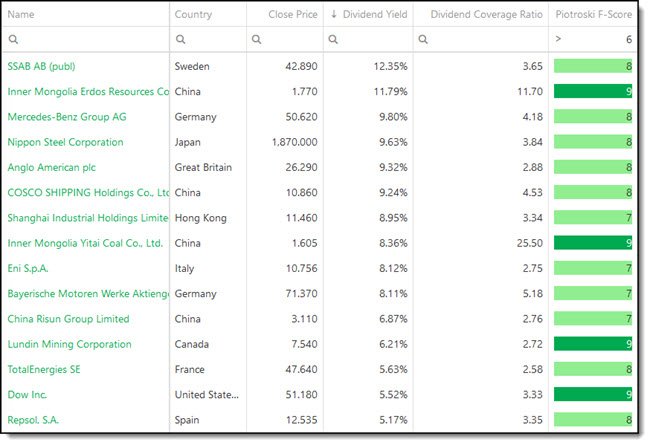Sort by the Dividend Yield column header
This screenshot has width=650, height=445.
tap(375, 15)
